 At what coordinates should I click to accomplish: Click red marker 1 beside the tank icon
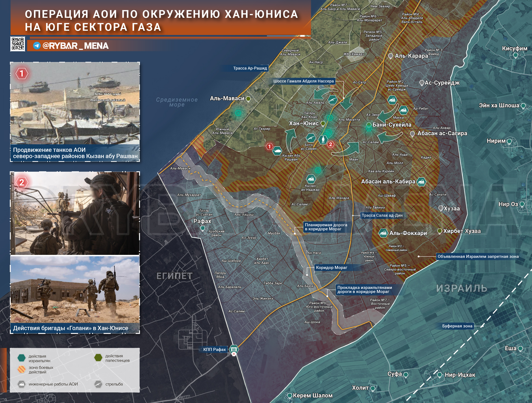(269, 146)
